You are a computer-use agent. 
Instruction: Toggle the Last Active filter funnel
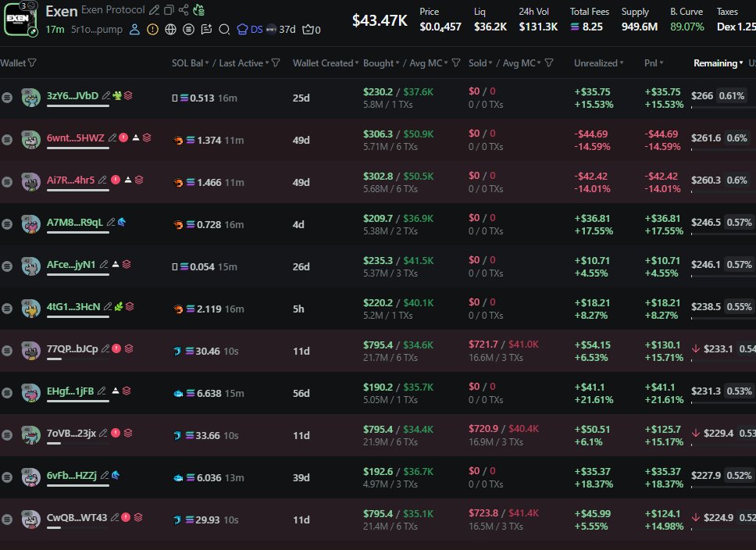tap(276, 63)
